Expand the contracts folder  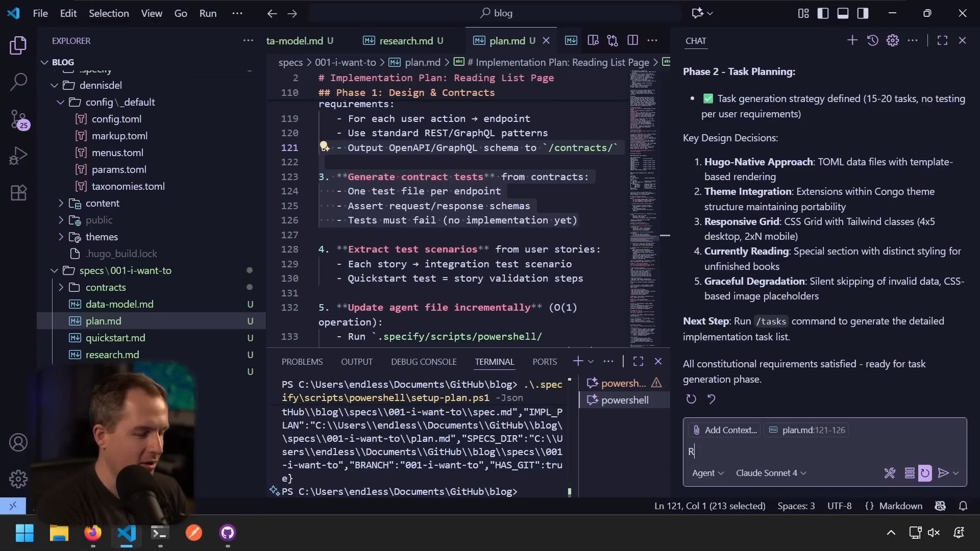point(105,287)
